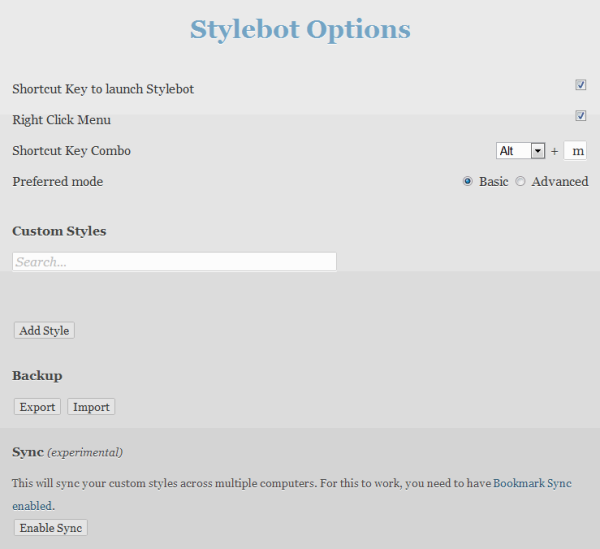
Task: Click the Export backup button
Action: click(38, 407)
